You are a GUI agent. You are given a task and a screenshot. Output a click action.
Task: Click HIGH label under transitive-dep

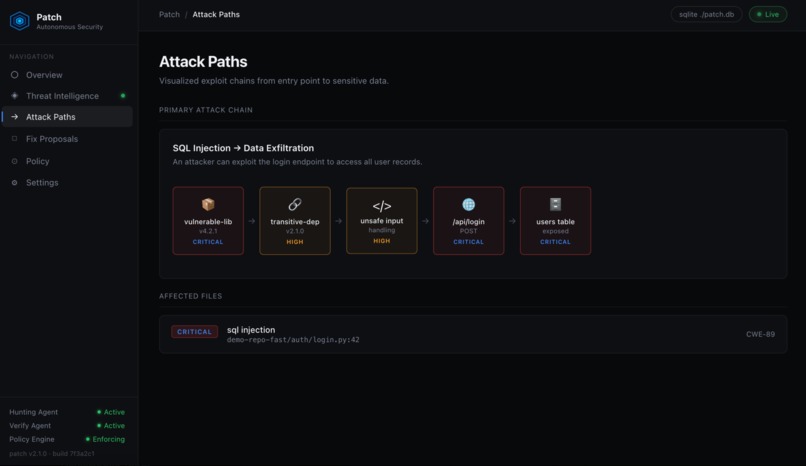point(295,242)
